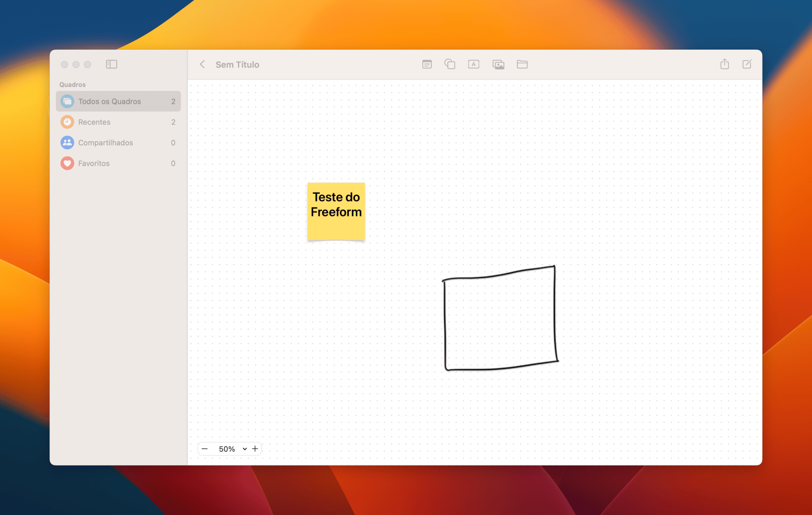Open the photos and media inserter

point(498,64)
